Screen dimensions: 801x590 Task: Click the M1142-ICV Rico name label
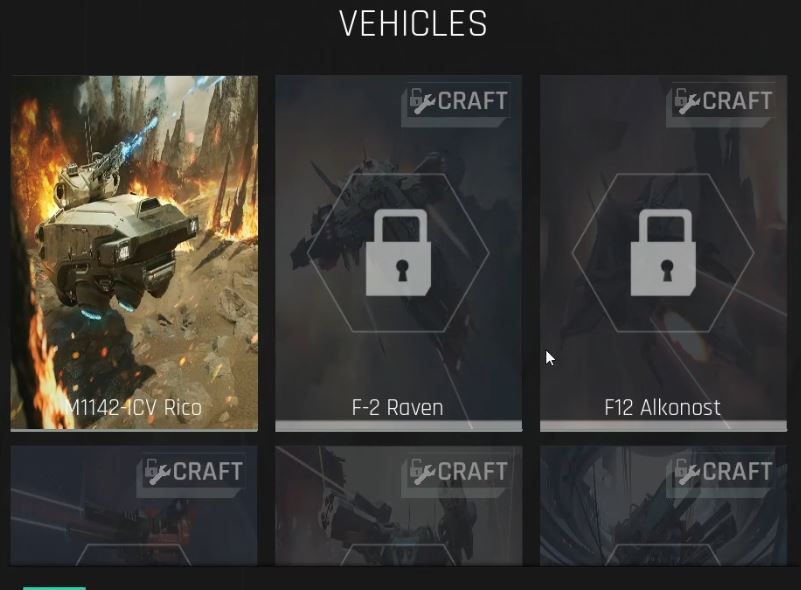pyautogui.click(x=133, y=408)
